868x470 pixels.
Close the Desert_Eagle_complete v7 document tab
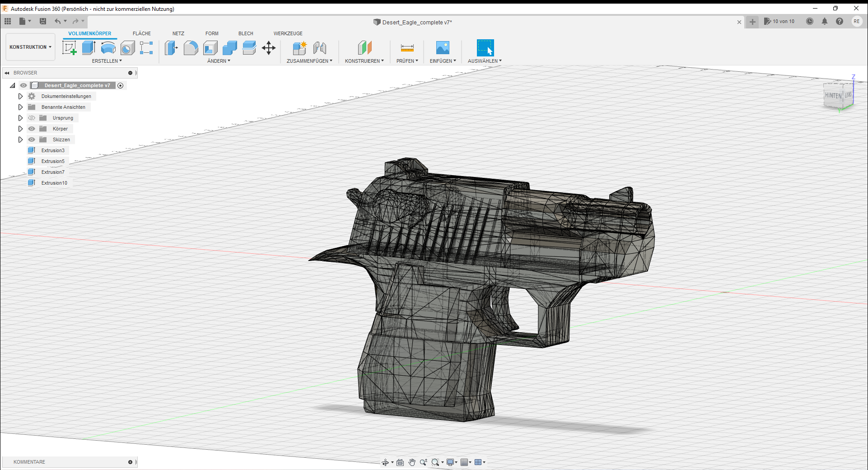click(x=739, y=22)
